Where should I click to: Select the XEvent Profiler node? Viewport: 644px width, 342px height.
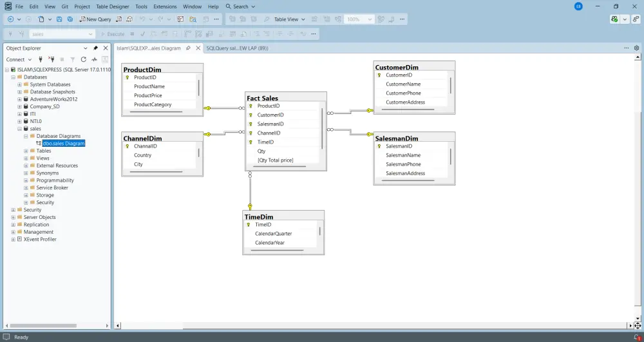point(40,240)
